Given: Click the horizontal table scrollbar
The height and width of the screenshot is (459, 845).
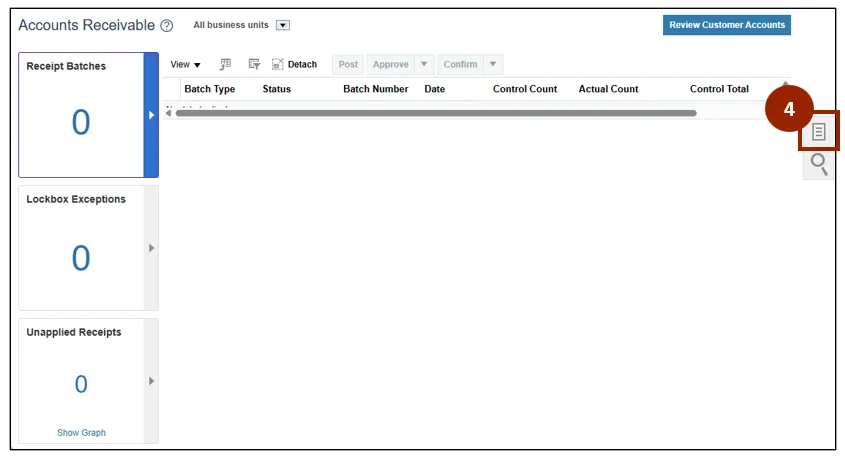Looking at the screenshot, I should 435,113.
